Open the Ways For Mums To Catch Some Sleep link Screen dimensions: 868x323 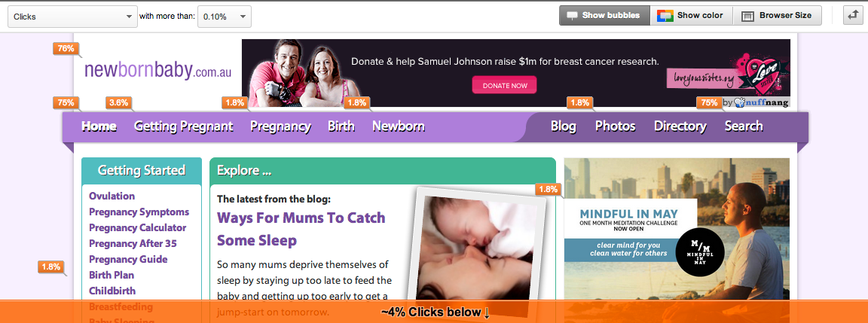tap(301, 229)
